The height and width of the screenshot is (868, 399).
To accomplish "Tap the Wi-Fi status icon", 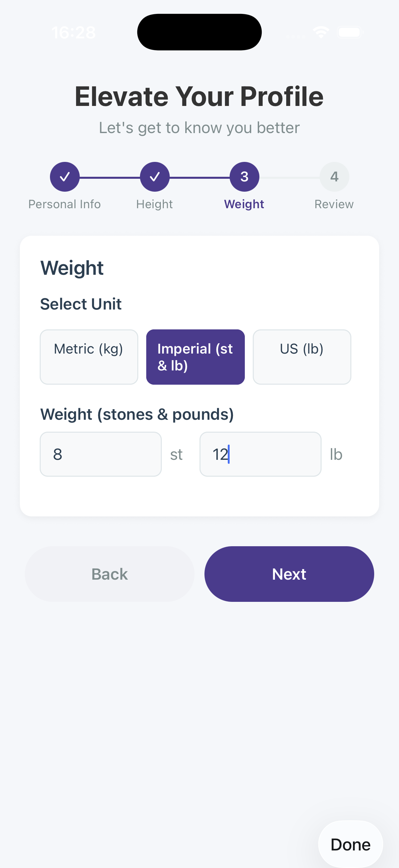I will 321,31.
